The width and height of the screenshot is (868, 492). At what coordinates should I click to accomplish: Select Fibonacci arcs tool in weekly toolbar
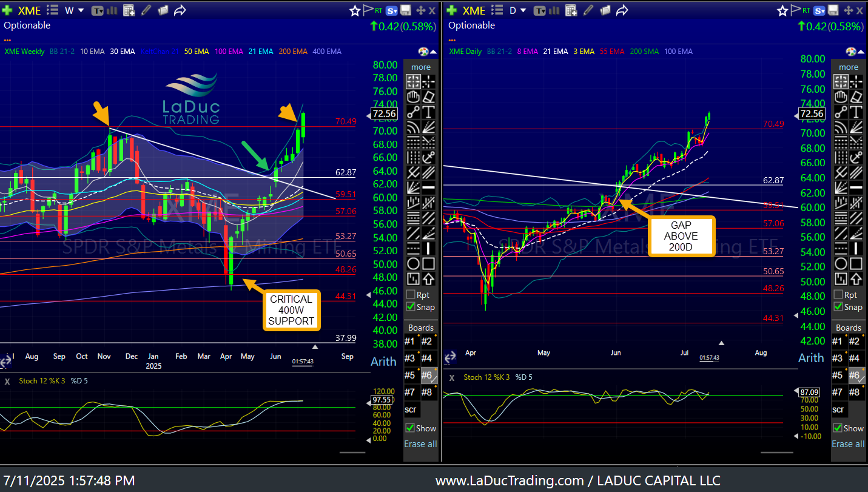click(413, 127)
